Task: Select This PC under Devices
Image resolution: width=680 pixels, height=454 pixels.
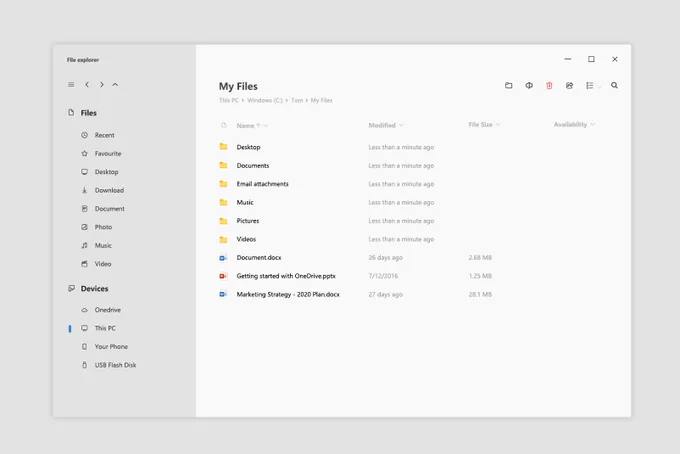Action: [98, 328]
